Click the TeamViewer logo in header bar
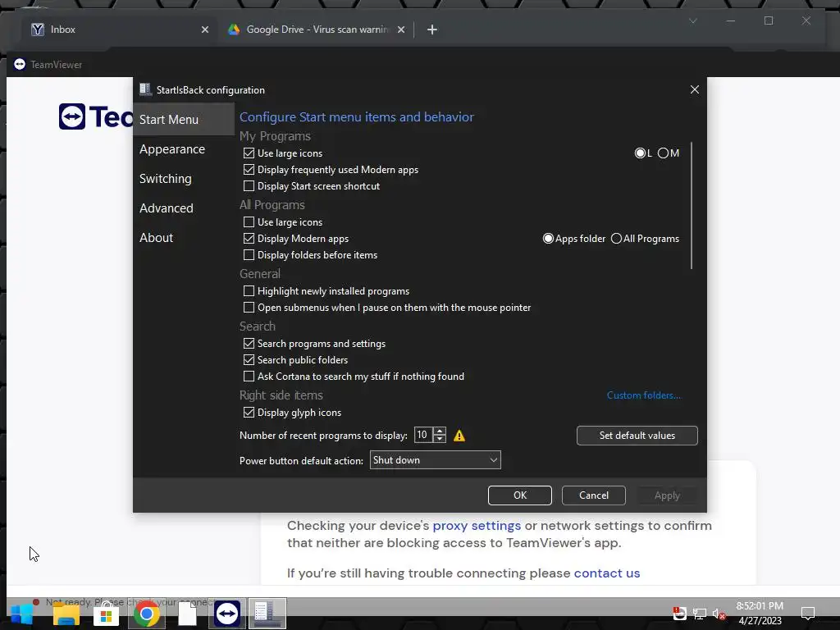This screenshot has height=630, width=840. [20, 64]
